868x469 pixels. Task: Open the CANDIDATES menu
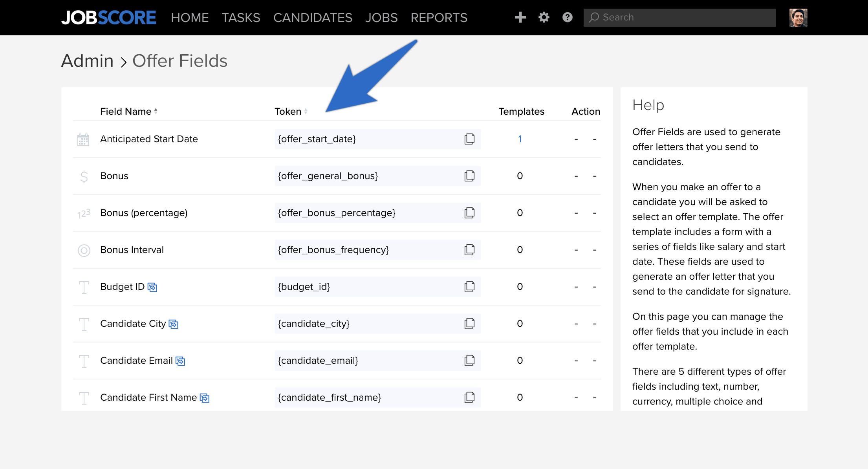click(x=313, y=18)
